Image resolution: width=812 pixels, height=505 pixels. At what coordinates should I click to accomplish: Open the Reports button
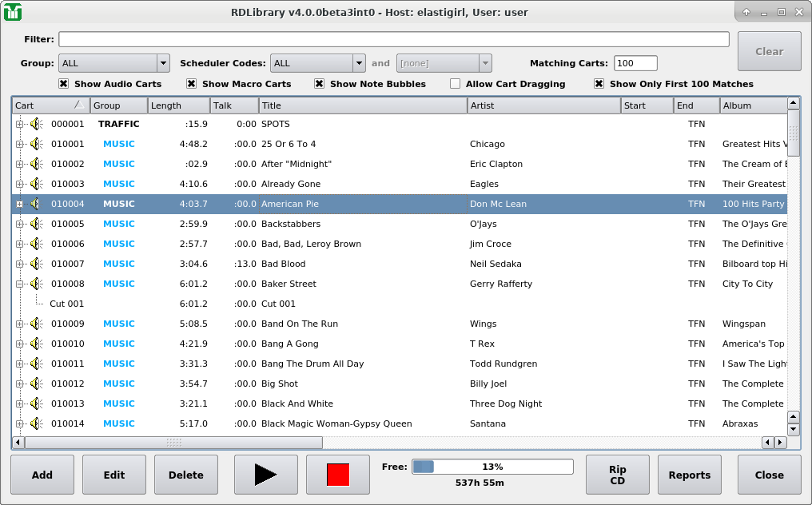(x=689, y=475)
